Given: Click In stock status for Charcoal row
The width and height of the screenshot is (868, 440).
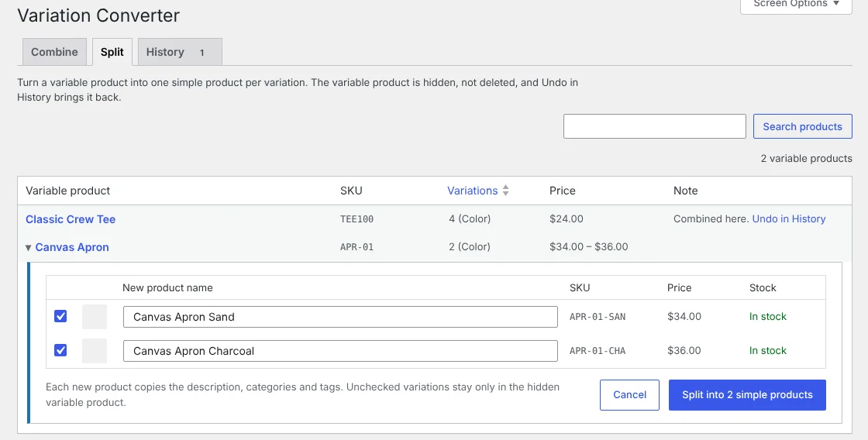Looking at the screenshot, I should tap(768, 350).
